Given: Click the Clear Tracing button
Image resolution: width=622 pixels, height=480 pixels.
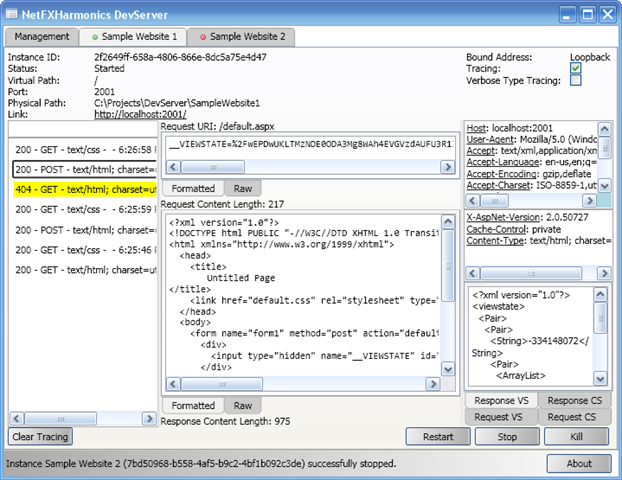Looking at the screenshot, I should (40, 437).
